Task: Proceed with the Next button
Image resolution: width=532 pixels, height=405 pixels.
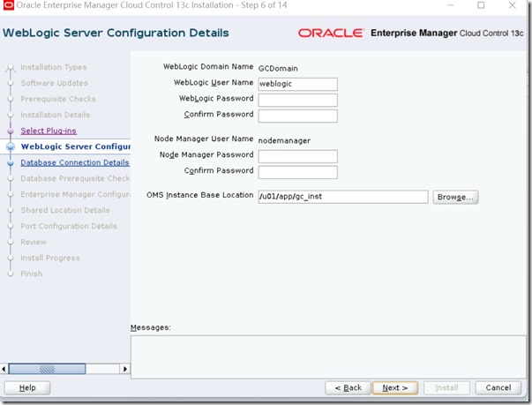Action: (x=395, y=387)
